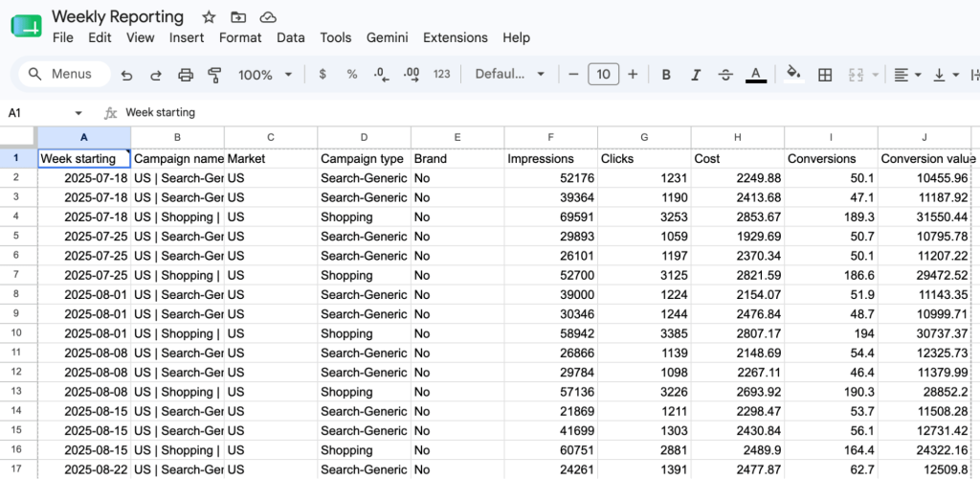
Task: Click vertical align icon
Action: click(x=939, y=75)
